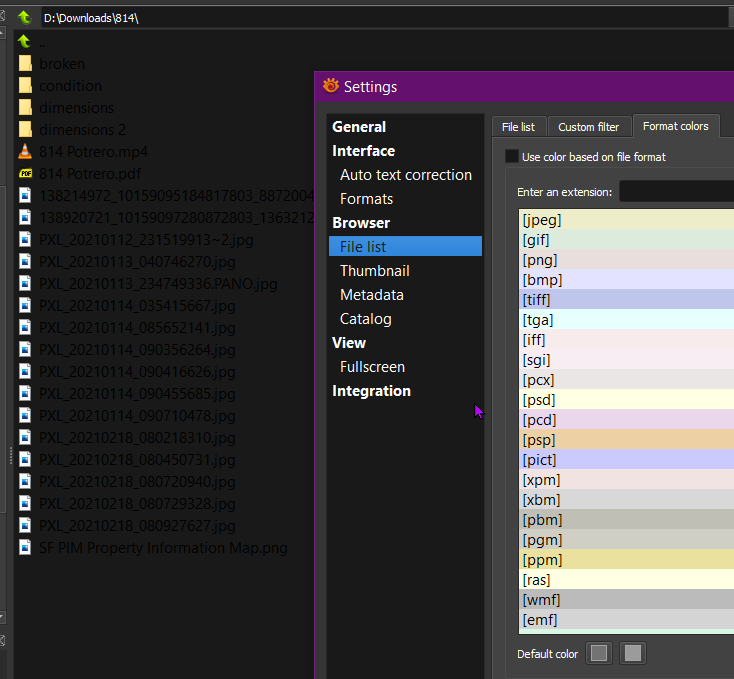This screenshot has width=734, height=679.
Task: Go to Fullscreen settings under View
Action: click(371, 367)
